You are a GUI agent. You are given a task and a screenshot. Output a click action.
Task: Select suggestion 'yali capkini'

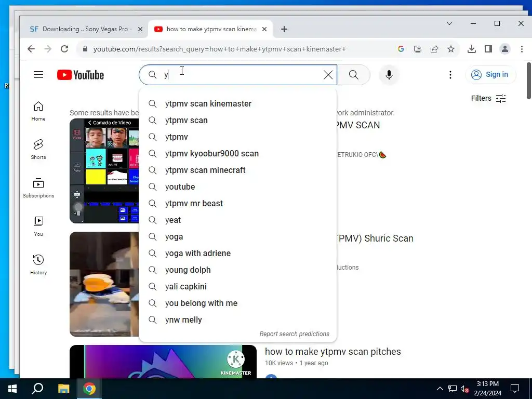(238, 286)
